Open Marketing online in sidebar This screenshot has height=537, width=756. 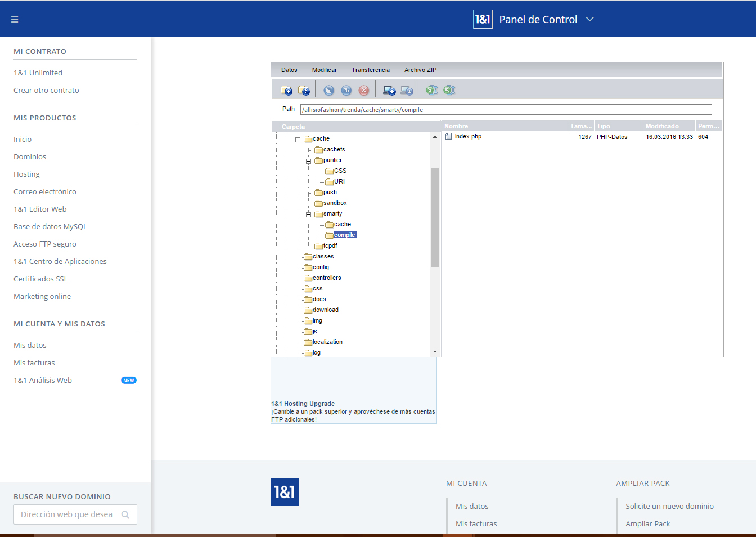42,296
